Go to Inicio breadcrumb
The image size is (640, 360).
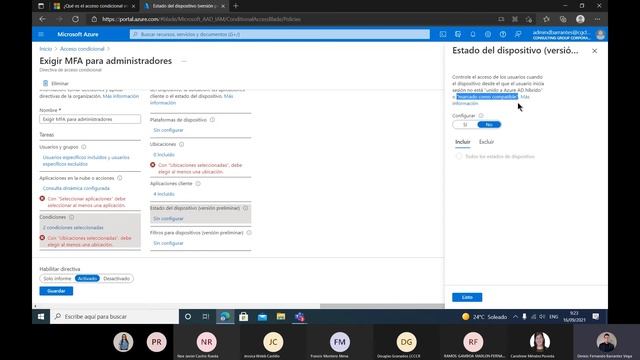(x=46, y=49)
